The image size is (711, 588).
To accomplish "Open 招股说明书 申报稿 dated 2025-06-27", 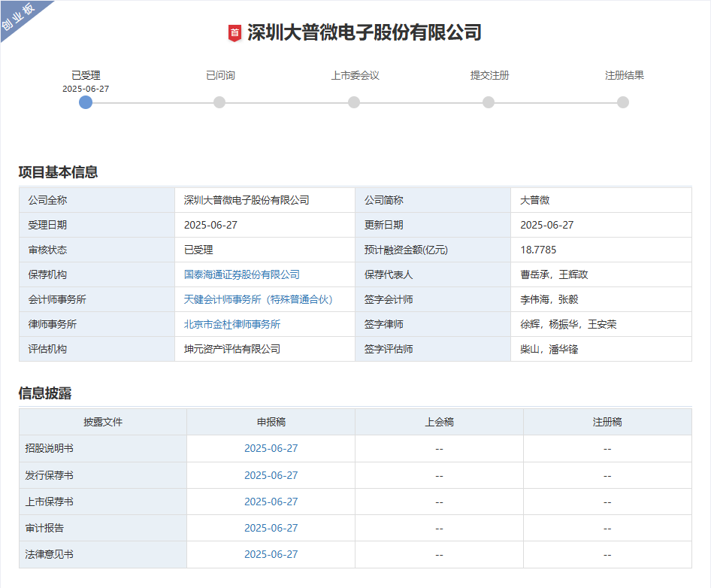I will point(271,448).
